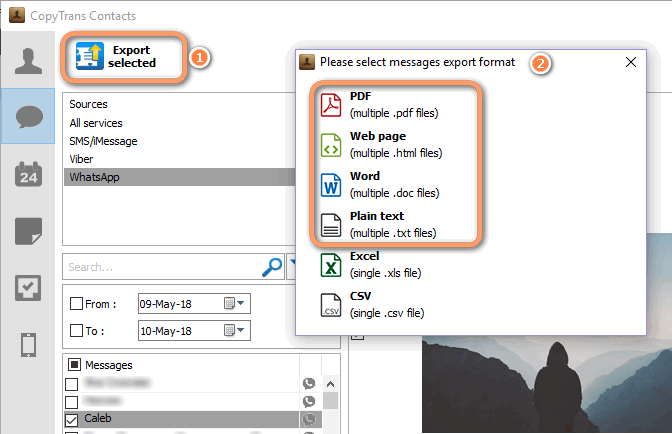Click the CopyTrans Contacts title bar icon

(17, 15)
